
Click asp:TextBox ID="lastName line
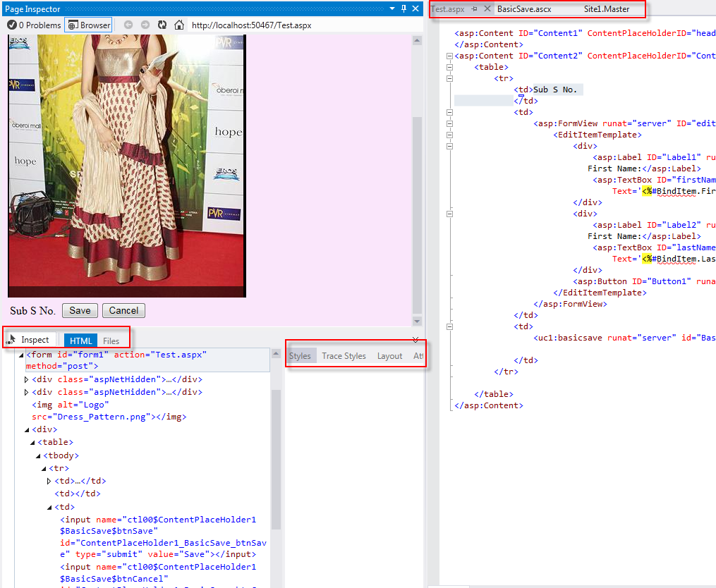click(654, 247)
